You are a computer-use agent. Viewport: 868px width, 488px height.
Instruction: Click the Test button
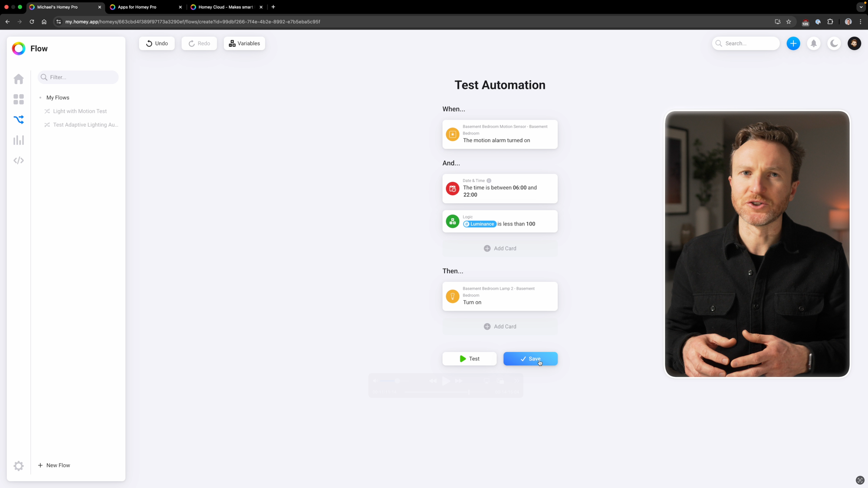[469, 359]
